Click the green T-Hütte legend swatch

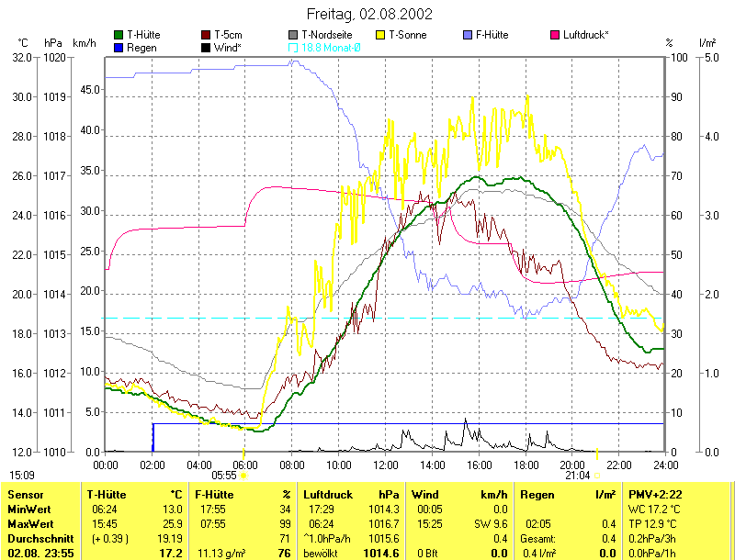tap(119, 35)
